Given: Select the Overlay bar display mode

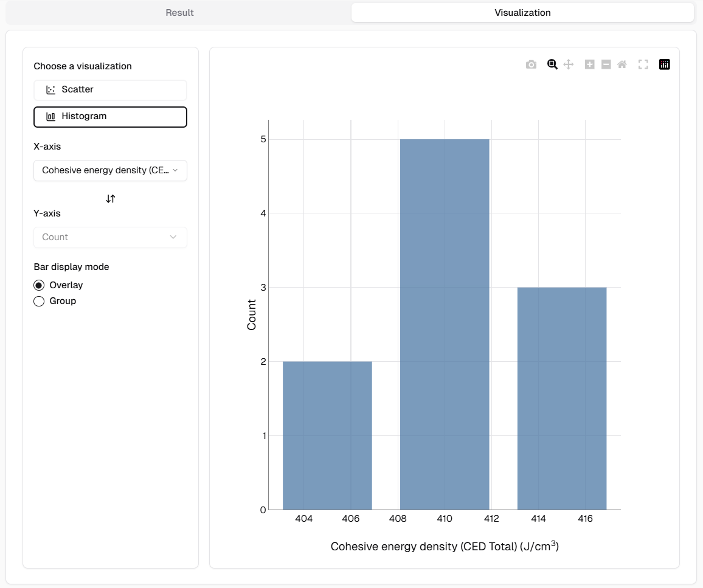Looking at the screenshot, I should click(40, 285).
